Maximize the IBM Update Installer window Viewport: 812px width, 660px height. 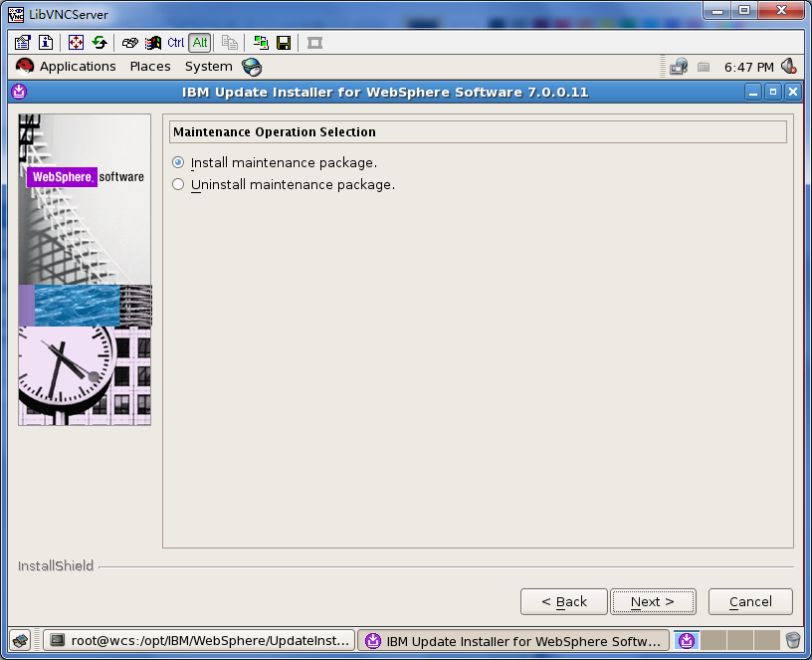(x=773, y=93)
